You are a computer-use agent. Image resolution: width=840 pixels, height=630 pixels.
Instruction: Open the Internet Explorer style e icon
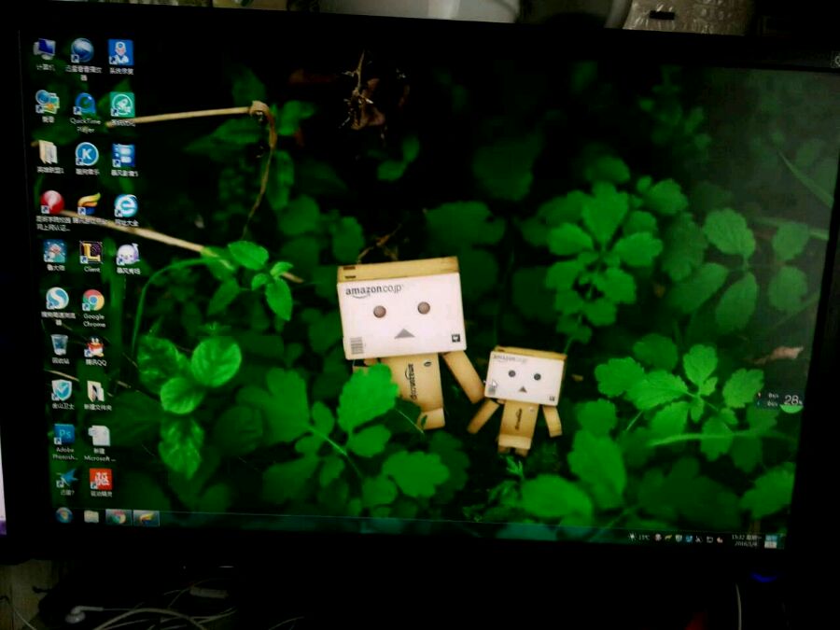[x=126, y=209]
